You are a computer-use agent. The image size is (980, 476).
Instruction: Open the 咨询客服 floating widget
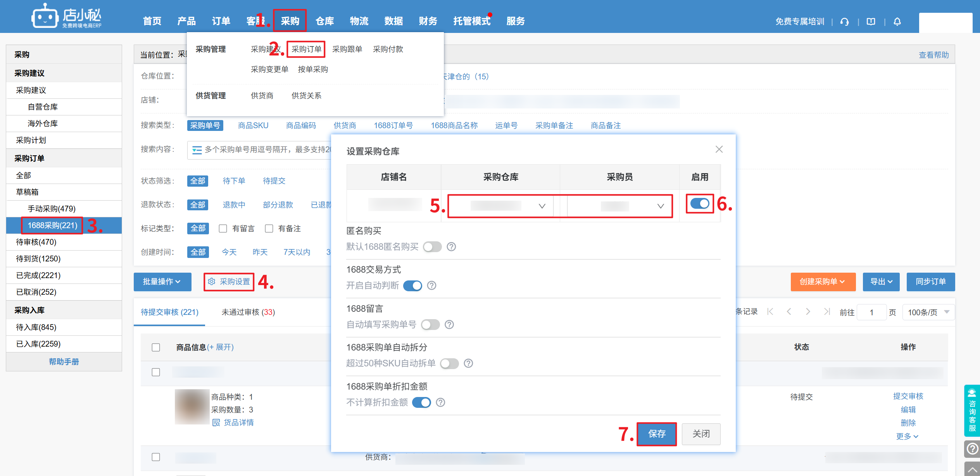tap(972, 411)
